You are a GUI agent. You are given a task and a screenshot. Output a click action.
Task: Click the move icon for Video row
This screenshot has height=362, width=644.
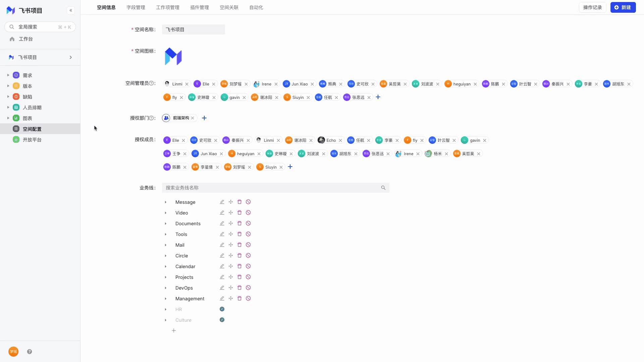231,213
